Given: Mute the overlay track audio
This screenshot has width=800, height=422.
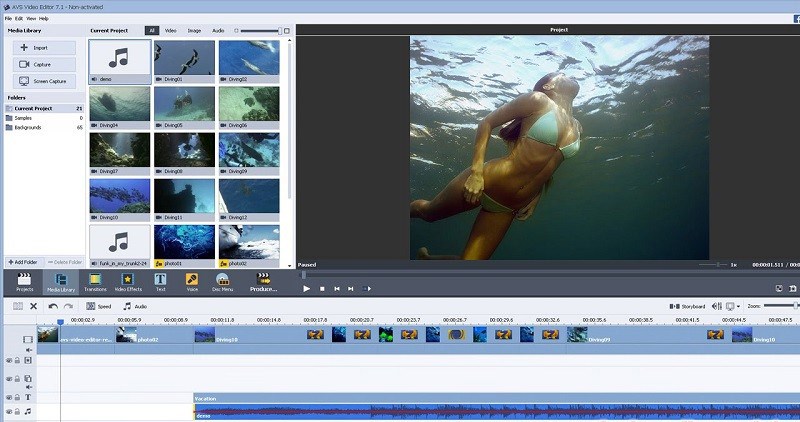Looking at the screenshot, I should 29,387.
